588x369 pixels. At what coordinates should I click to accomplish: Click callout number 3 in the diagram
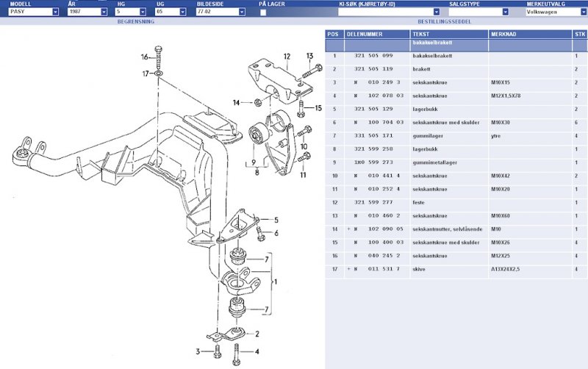(x=198, y=351)
